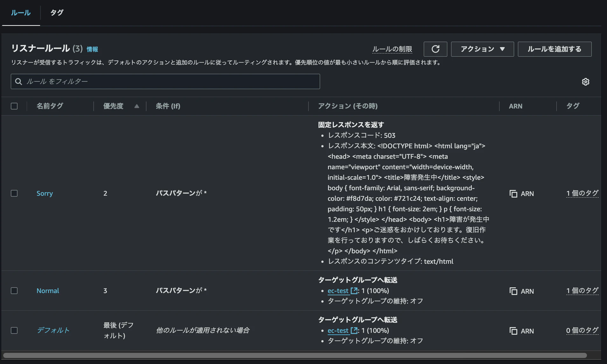Image resolution: width=607 pixels, height=364 pixels.
Task: Show 1 個のタグ for Normal rule
Action: pyautogui.click(x=582, y=290)
